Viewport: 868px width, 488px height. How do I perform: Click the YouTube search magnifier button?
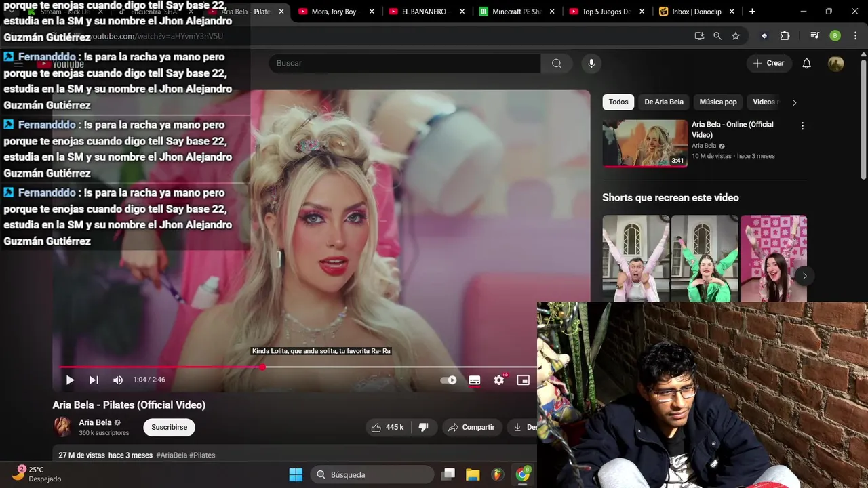[557, 63]
